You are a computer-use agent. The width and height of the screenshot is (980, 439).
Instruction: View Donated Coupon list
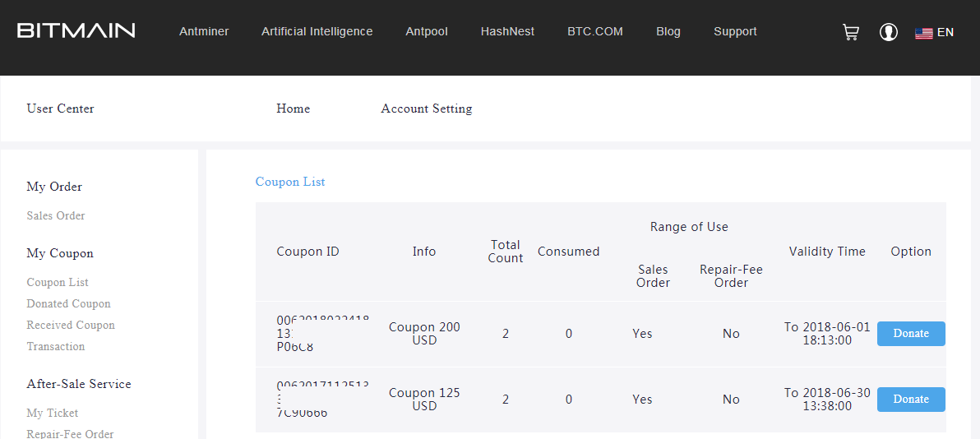click(x=68, y=303)
